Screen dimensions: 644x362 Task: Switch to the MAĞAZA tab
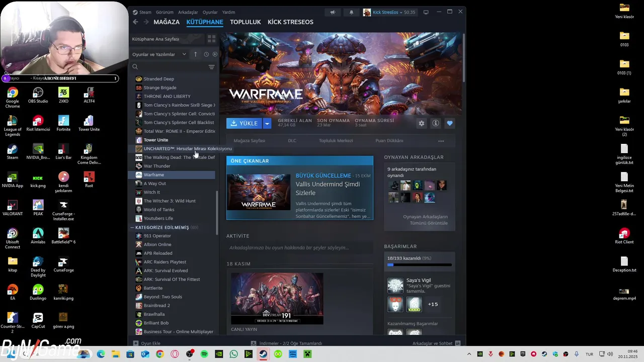[167, 22]
